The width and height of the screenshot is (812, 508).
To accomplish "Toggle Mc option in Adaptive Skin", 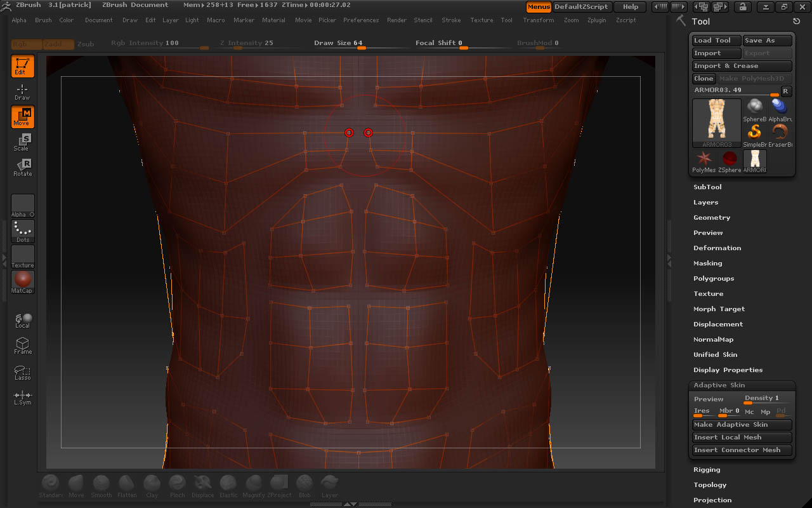I will tap(749, 412).
